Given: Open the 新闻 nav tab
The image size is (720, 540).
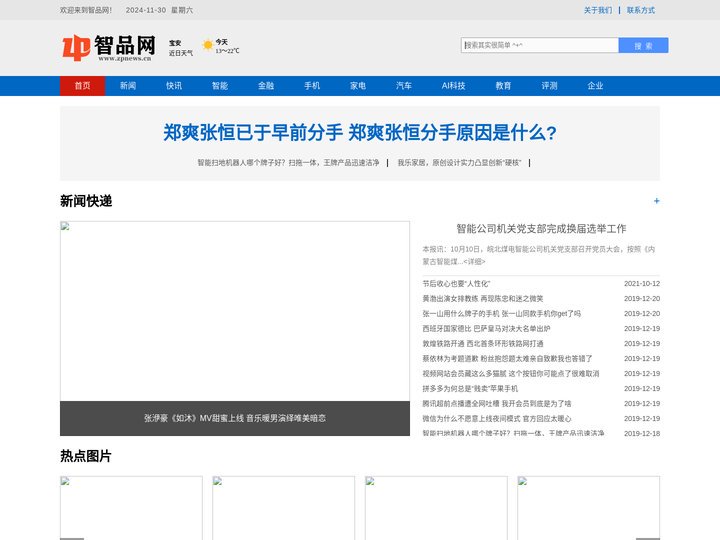Looking at the screenshot, I should [128, 86].
